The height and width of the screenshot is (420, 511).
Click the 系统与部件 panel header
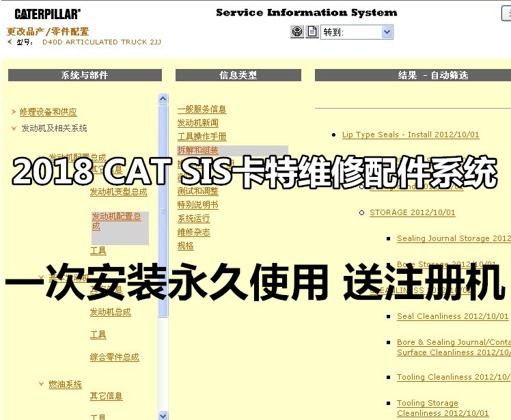click(85, 75)
